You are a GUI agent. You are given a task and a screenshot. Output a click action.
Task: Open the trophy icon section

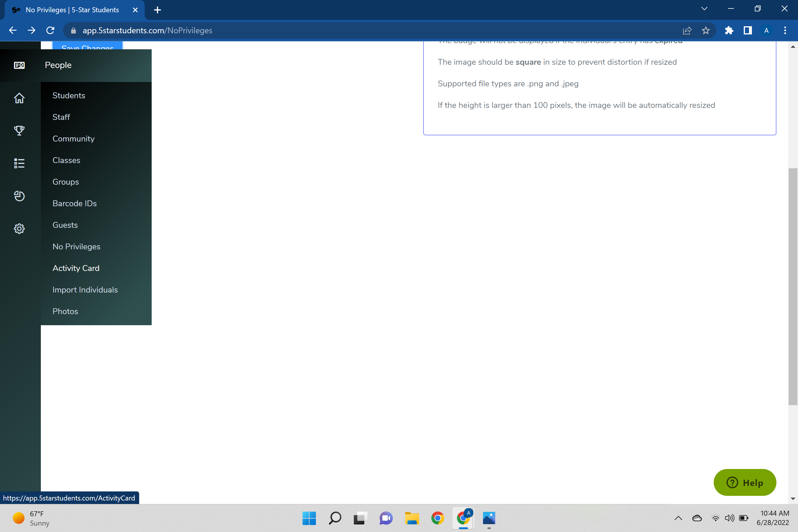[19, 131]
